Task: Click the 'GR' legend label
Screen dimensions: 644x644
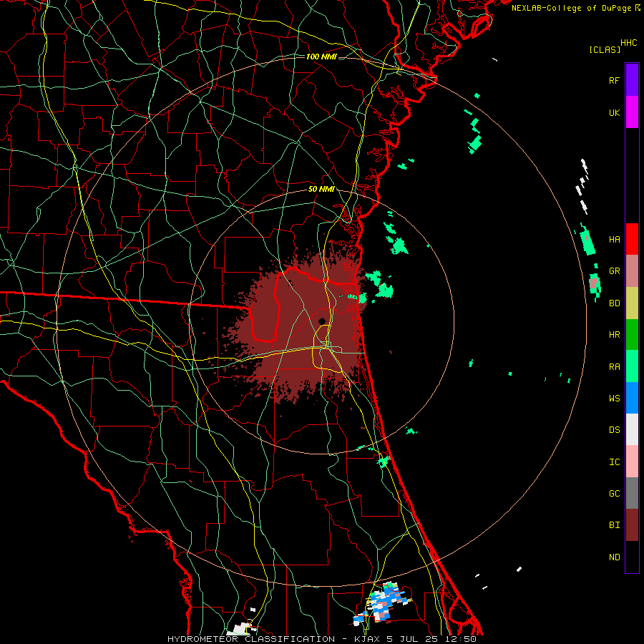Action: [615, 271]
